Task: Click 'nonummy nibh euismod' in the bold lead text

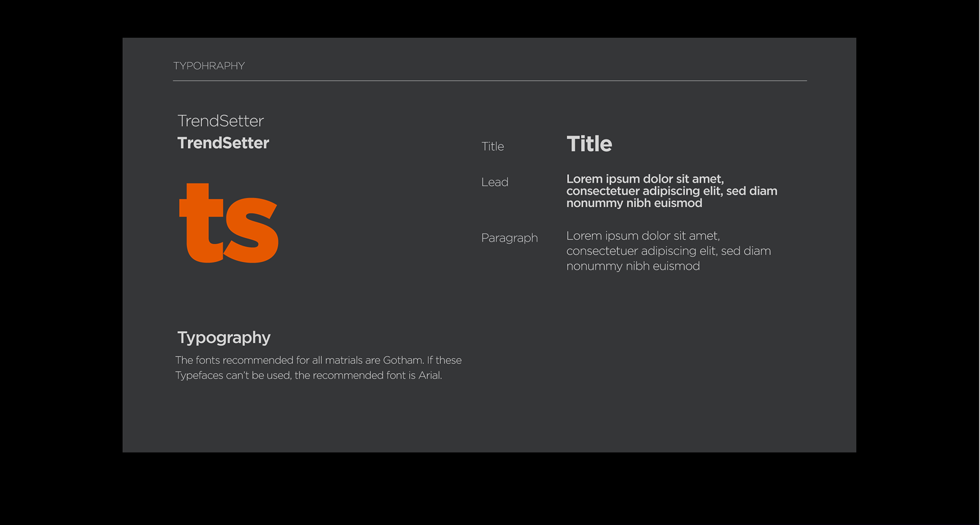Action: [x=634, y=203]
